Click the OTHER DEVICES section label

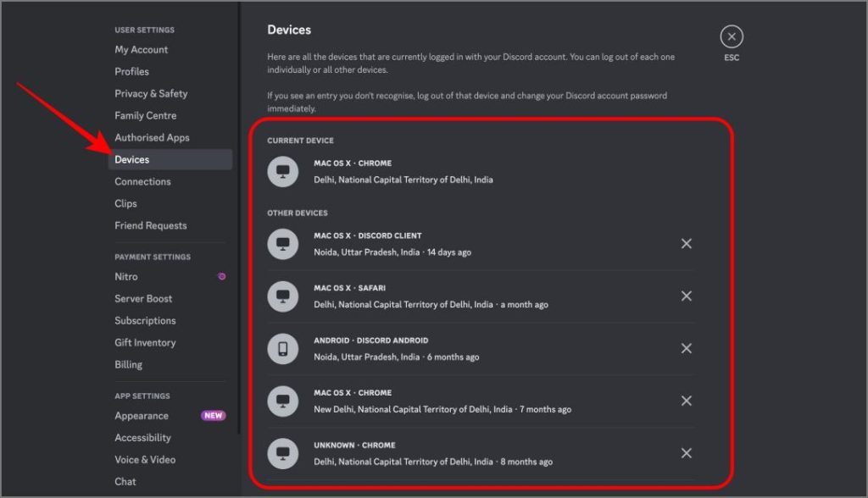pyautogui.click(x=298, y=213)
